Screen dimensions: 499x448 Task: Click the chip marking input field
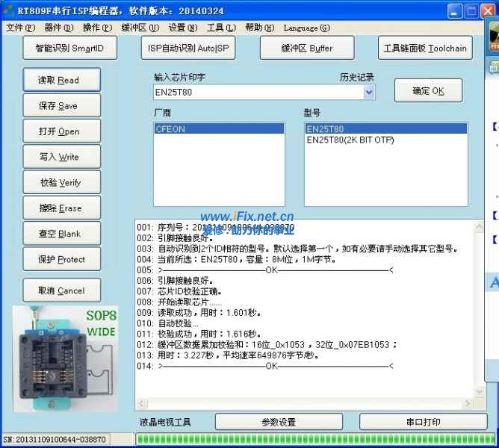(258, 92)
